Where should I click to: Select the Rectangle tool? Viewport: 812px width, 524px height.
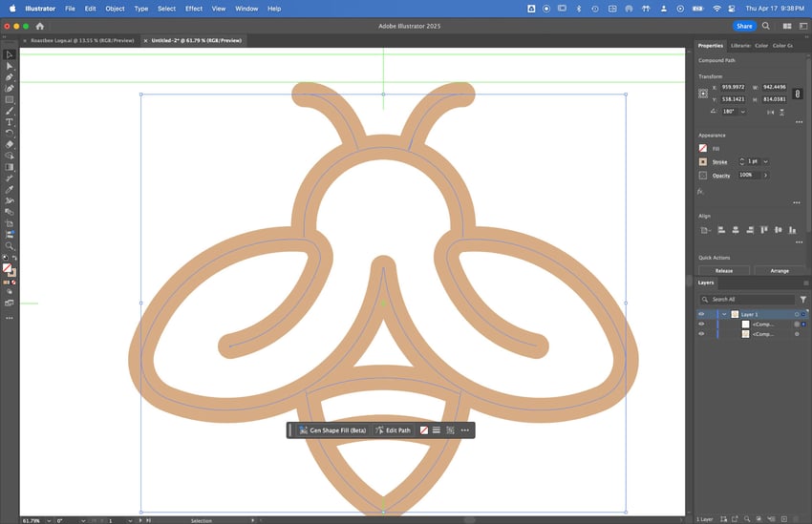(x=10, y=100)
